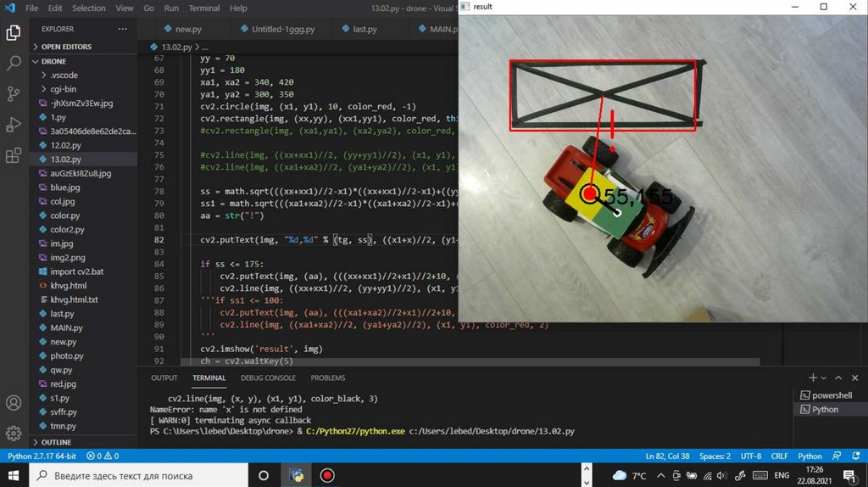Open the Terminal menu
Screen dimensions: 868x487
[203, 8]
